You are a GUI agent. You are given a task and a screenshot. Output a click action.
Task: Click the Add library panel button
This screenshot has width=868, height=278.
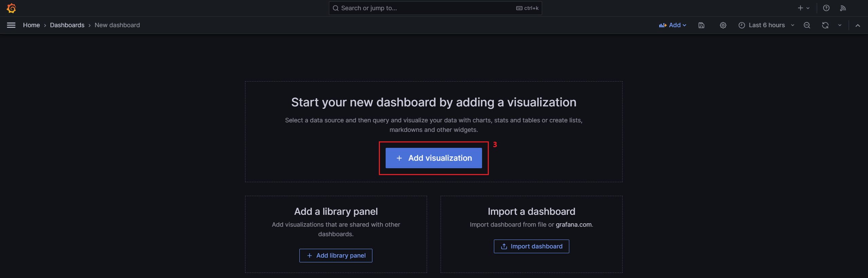(336, 256)
